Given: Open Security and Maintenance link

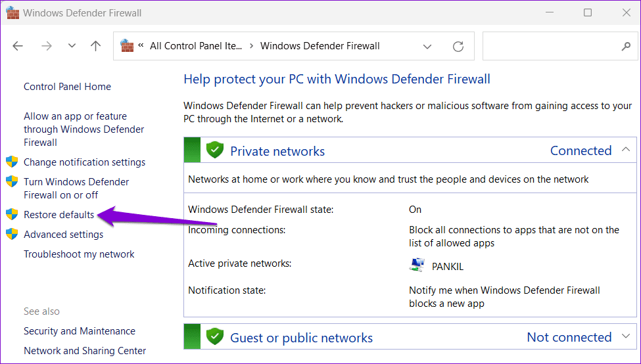Looking at the screenshot, I should click(80, 331).
